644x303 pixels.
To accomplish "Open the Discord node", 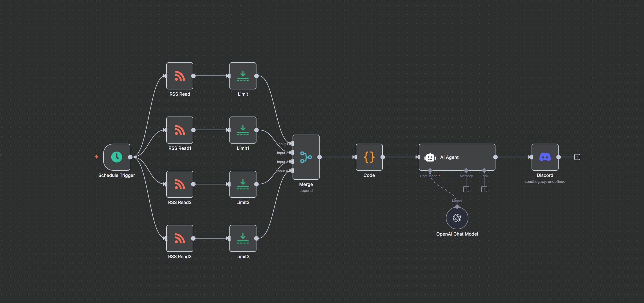I will [545, 157].
